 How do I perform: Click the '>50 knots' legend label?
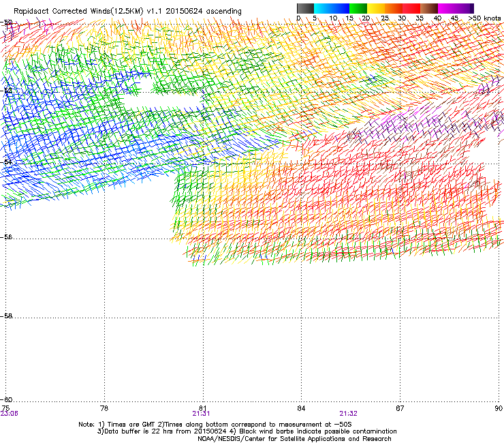coord(484,18)
